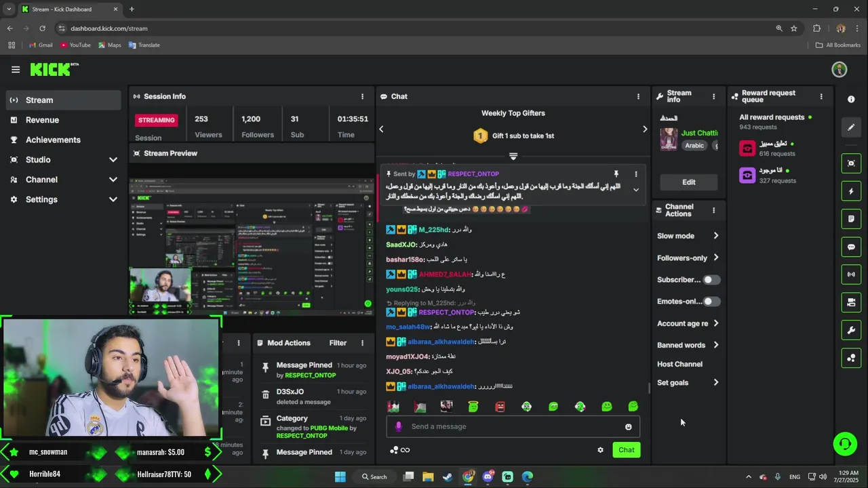Open the hamburger menu beside Kick logo
The image size is (868, 488).
[x=16, y=69]
